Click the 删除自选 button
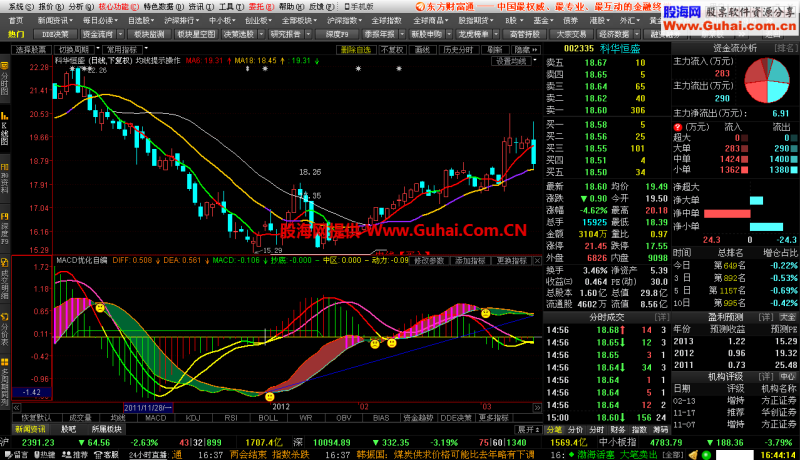 (x=355, y=48)
